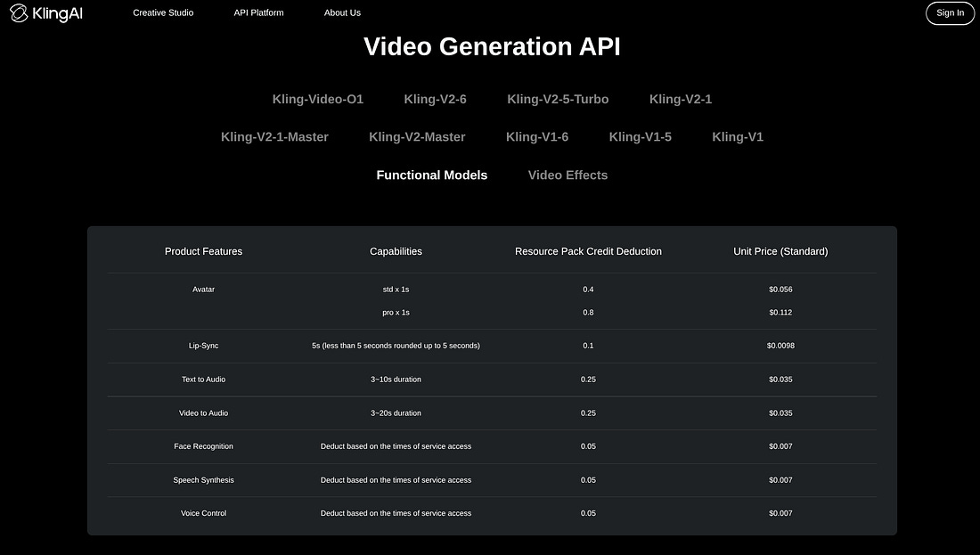The height and width of the screenshot is (555, 980).
Task: Go to About Us
Action: tap(342, 12)
